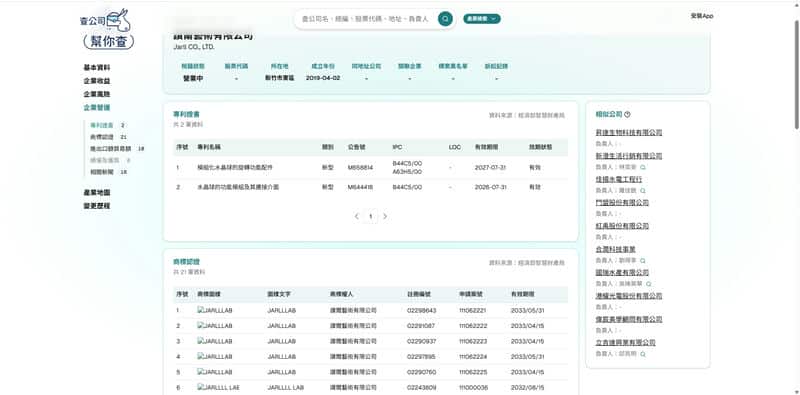The image size is (800, 395).
Task: Click the 幫你查 button under the logo
Action: point(109,42)
